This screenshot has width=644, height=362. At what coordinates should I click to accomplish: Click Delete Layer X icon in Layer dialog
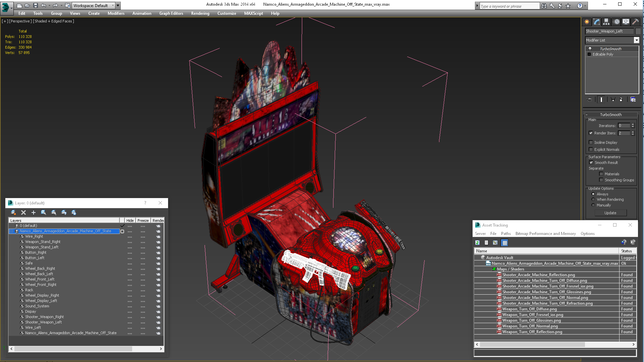pos(23,213)
